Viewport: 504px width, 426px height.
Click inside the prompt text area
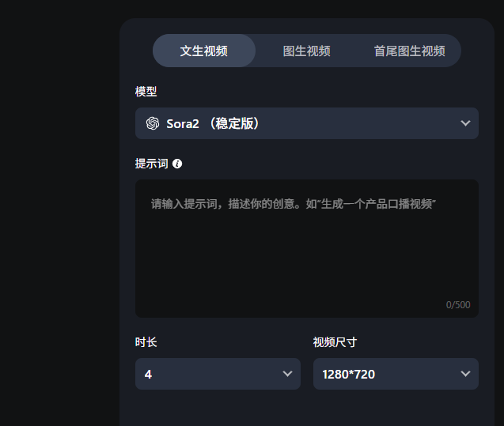click(307, 253)
